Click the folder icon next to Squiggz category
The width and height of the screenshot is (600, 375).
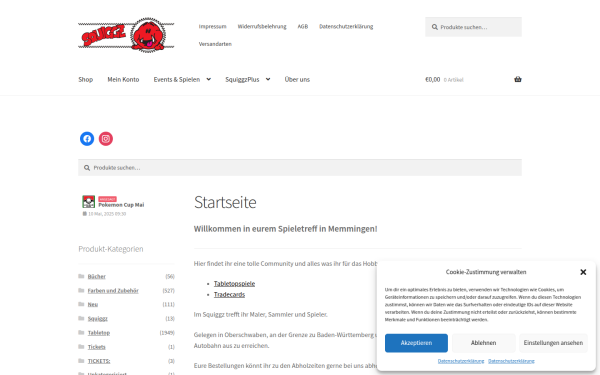(x=81, y=318)
